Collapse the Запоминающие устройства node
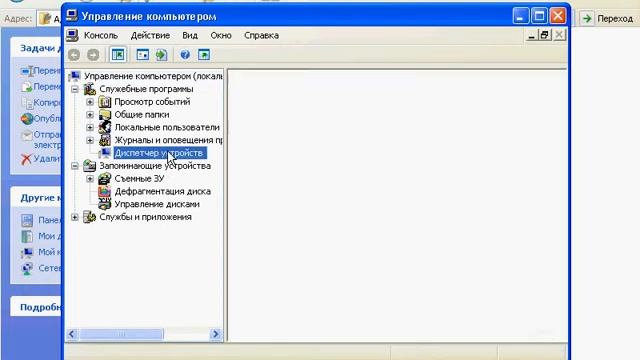The width and height of the screenshot is (640, 360). pyautogui.click(x=75, y=166)
